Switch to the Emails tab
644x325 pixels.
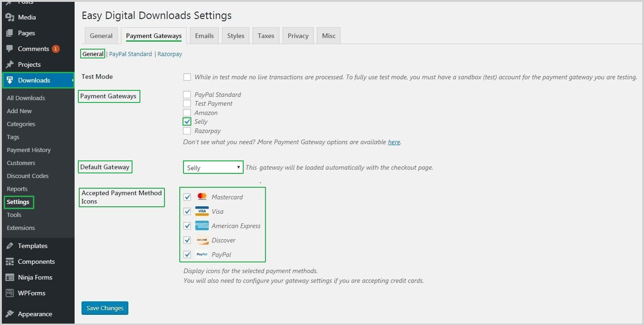click(x=204, y=36)
